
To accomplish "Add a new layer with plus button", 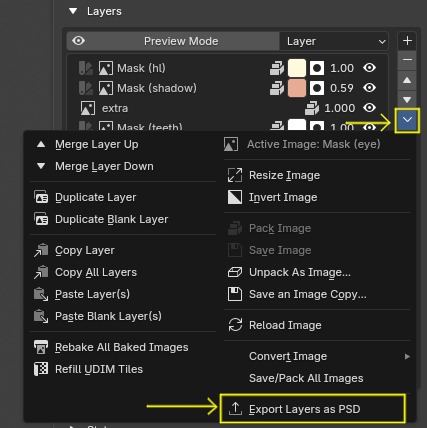I will pos(407,41).
